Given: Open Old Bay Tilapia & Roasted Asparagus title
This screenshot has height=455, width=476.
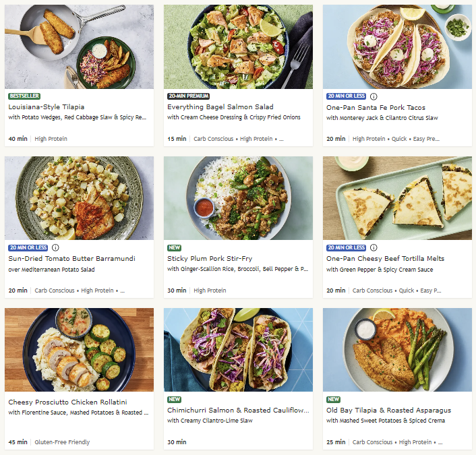Looking at the screenshot, I should (388, 410).
